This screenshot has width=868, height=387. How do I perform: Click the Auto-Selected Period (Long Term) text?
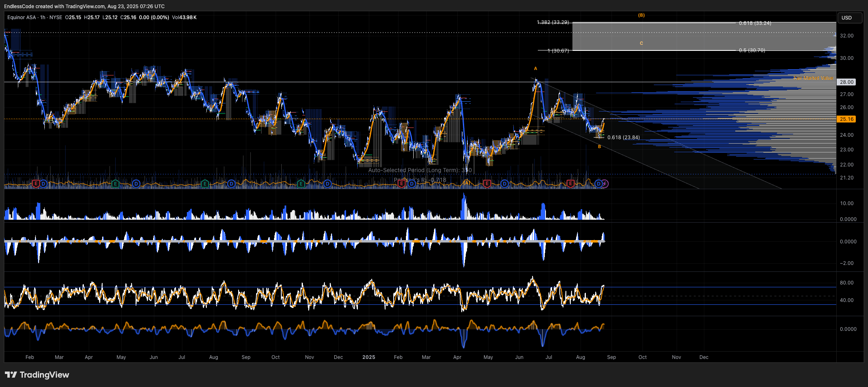coord(420,170)
